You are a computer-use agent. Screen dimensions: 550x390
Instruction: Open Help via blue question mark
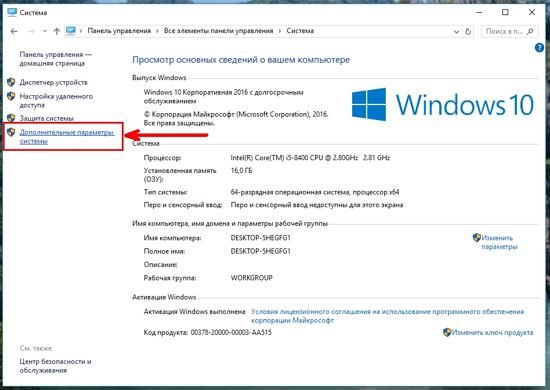pyautogui.click(x=539, y=48)
